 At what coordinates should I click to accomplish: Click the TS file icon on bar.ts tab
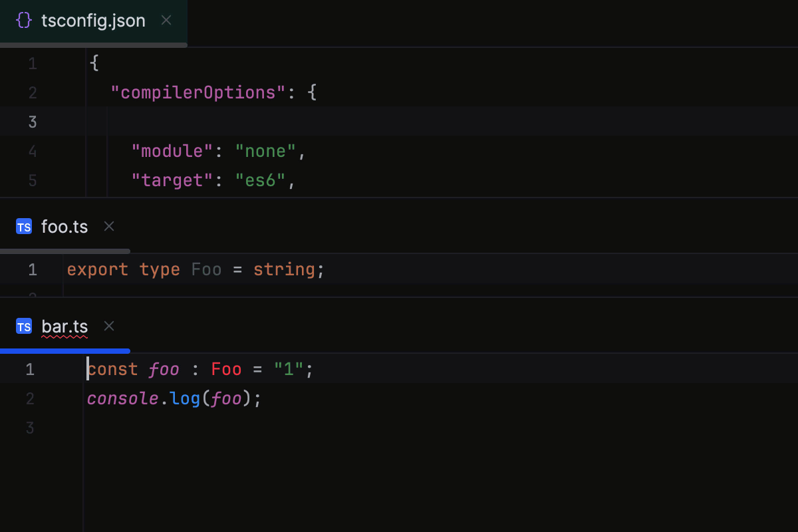[x=23, y=326]
